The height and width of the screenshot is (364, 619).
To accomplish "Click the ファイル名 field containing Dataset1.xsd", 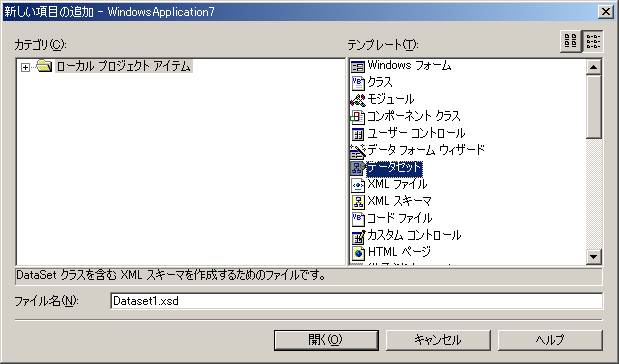I will 356,301.
